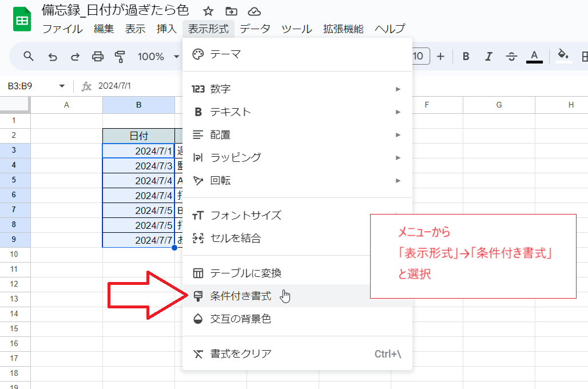Image resolution: width=588 pixels, height=389 pixels.
Task: Click the 日付 header cell
Action: [139, 136]
